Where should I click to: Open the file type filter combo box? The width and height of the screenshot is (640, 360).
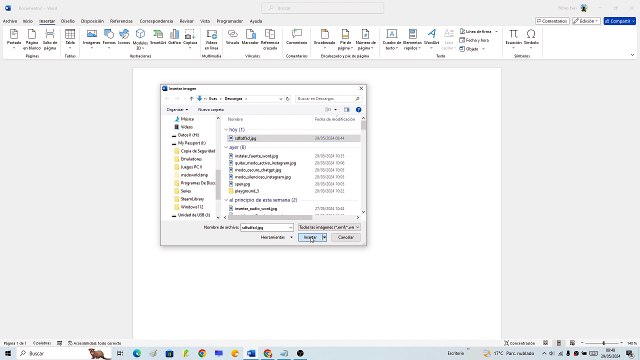(329, 227)
